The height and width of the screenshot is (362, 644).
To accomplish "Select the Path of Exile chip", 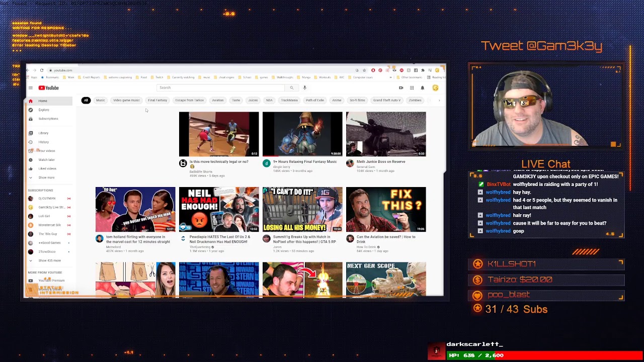I will [x=315, y=101].
